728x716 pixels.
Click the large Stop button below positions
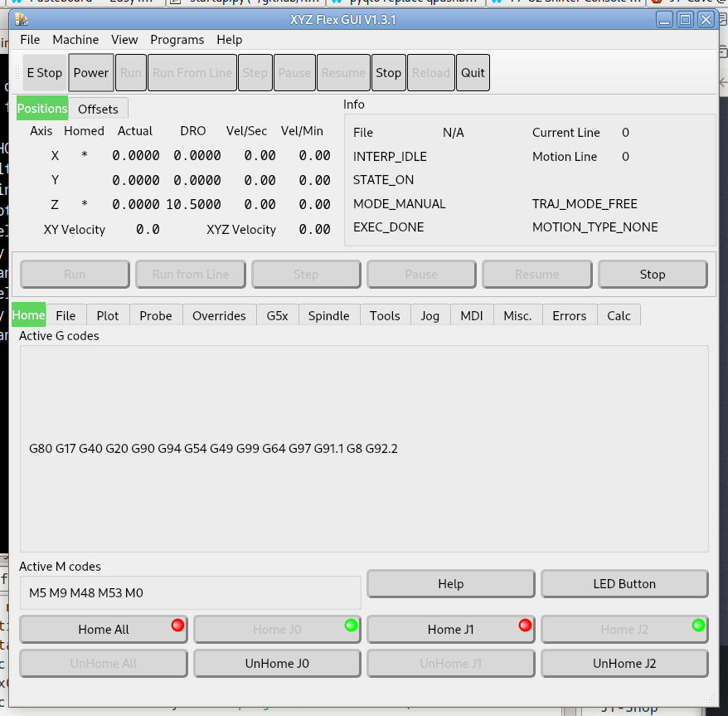652,275
